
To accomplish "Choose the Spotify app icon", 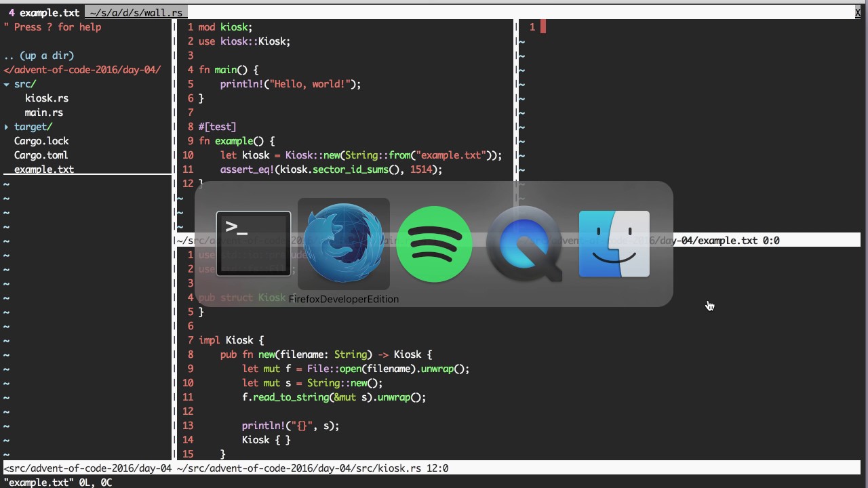I will (434, 244).
